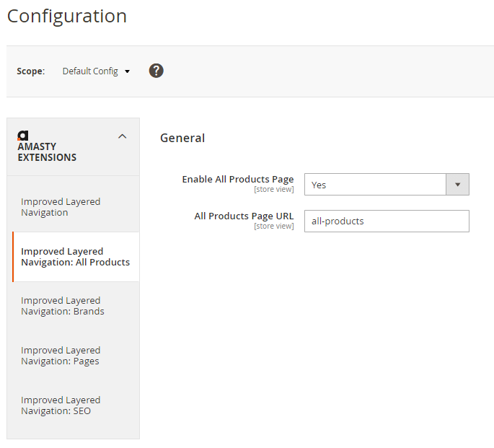Screen dimensions: 494x448
Task: Click the Scope label text
Action: [x=30, y=71]
